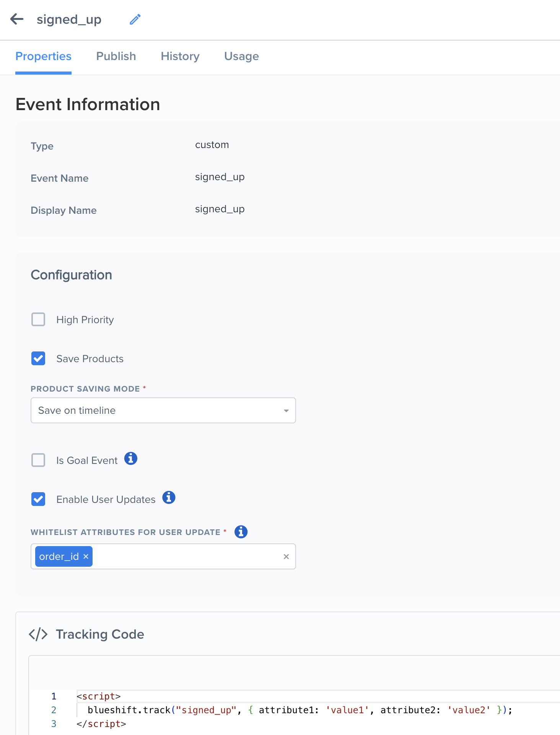Click the <script> line in tracking code
Viewport: 560px width, 735px height.
(99, 696)
